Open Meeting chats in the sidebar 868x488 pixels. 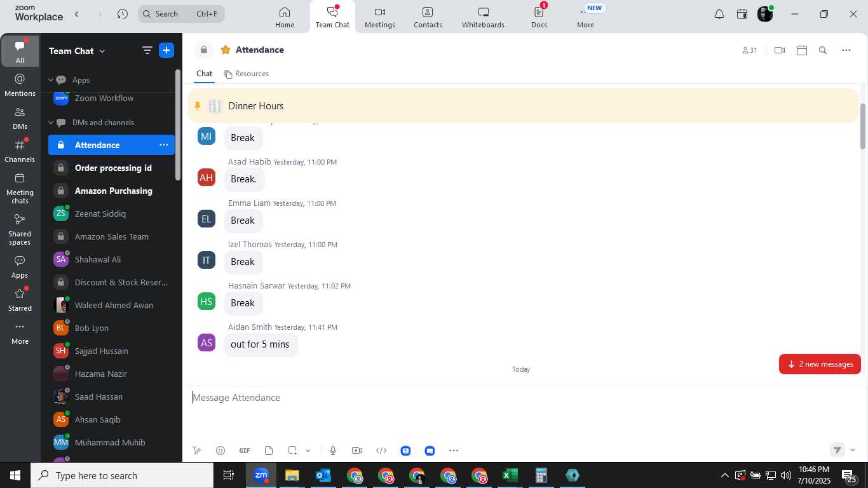coord(20,188)
